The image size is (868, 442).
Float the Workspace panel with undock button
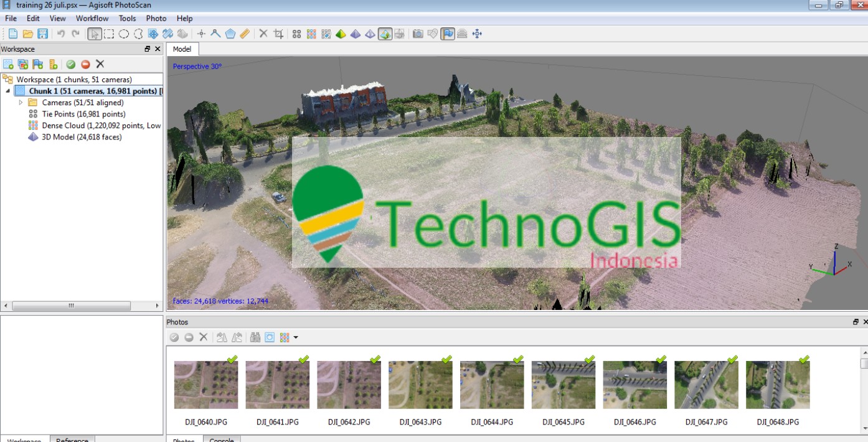pos(148,49)
